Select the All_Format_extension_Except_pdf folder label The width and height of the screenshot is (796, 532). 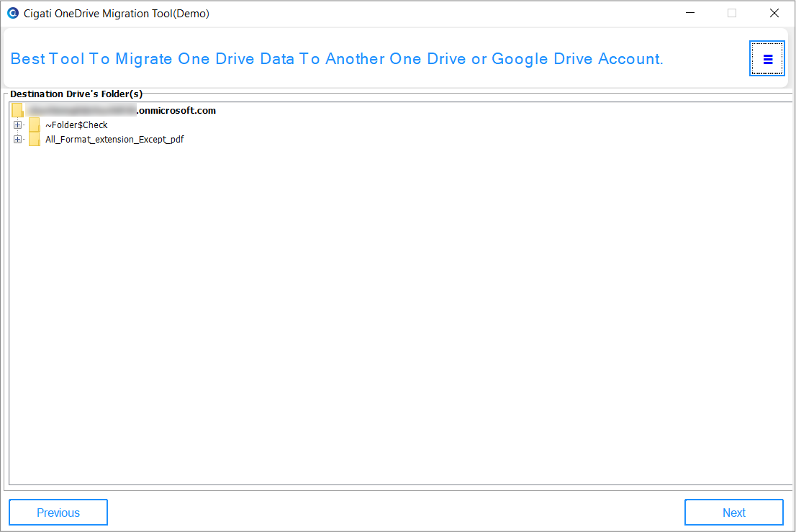point(114,139)
